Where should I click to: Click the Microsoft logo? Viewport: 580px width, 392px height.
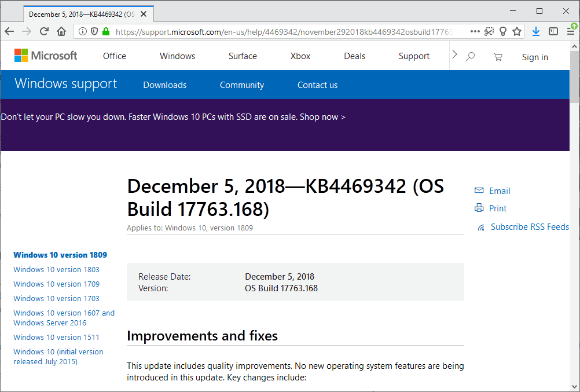pos(46,56)
